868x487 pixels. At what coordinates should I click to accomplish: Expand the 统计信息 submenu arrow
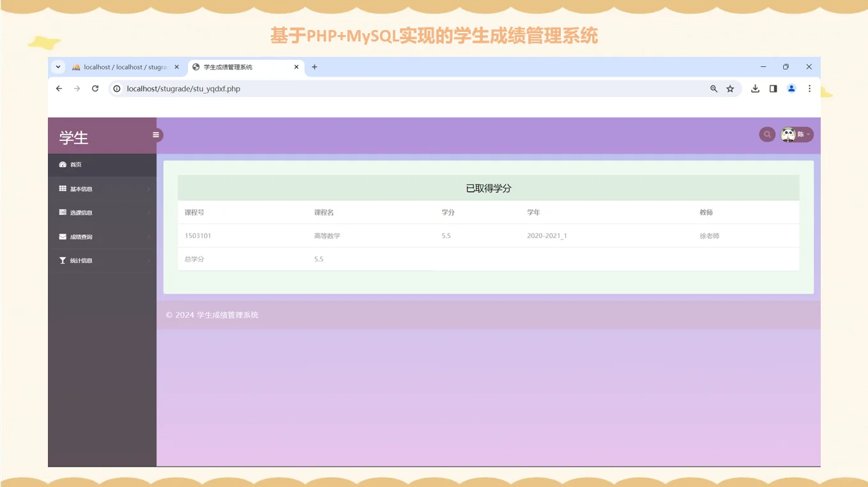click(148, 260)
